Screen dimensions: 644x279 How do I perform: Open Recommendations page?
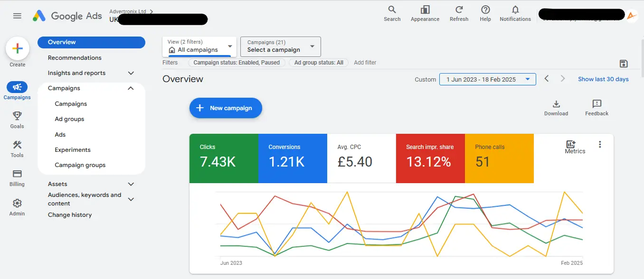click(x=75, y=58)
